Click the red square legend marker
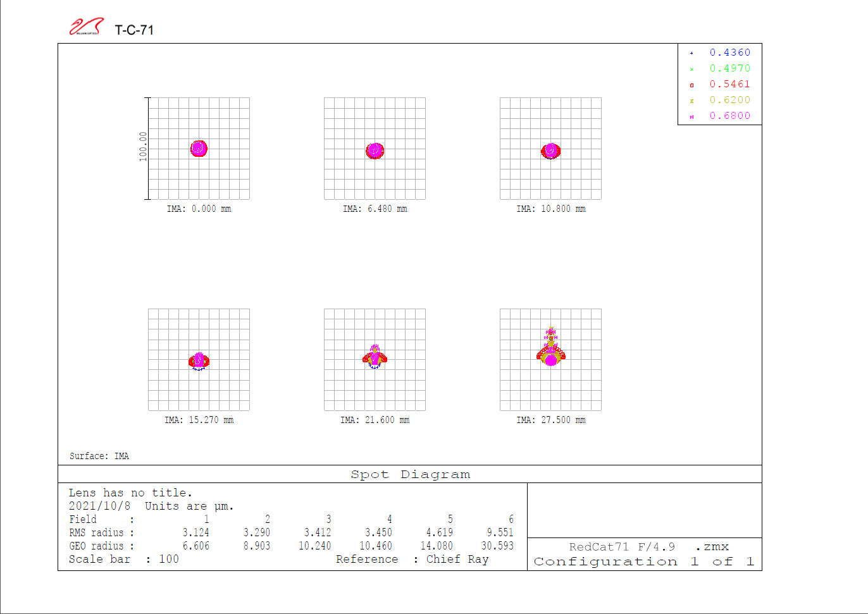 691,85
